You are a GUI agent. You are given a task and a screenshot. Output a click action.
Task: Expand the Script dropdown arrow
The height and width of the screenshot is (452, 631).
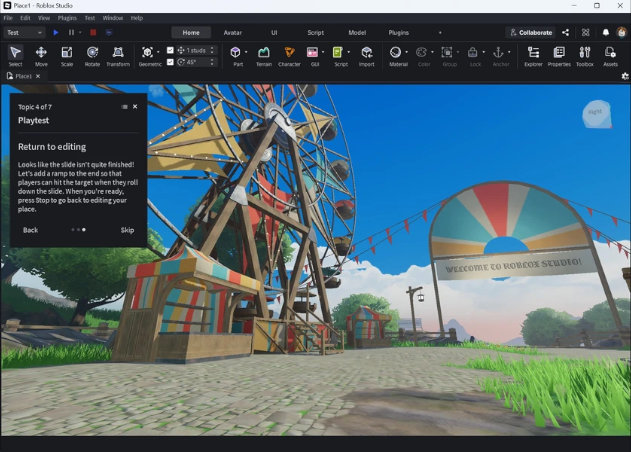pos(348,52)
